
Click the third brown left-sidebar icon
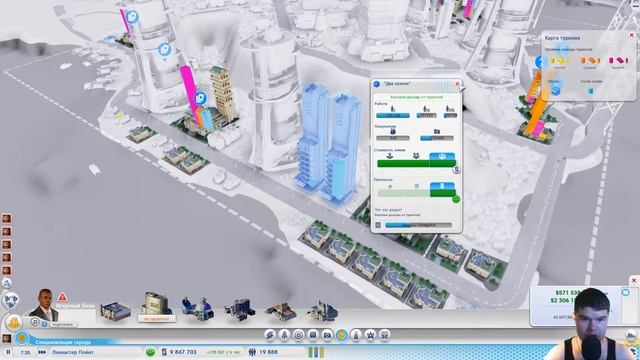(7, 245)
